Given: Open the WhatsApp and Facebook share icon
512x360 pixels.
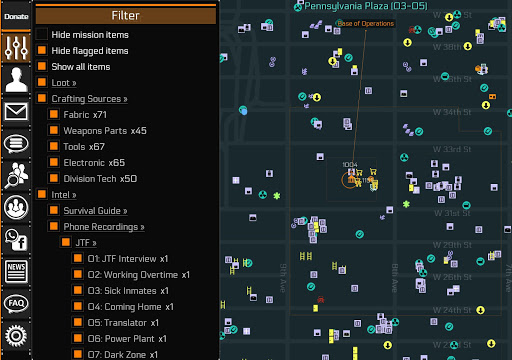Looking at the screenshot, I should 16,239.
